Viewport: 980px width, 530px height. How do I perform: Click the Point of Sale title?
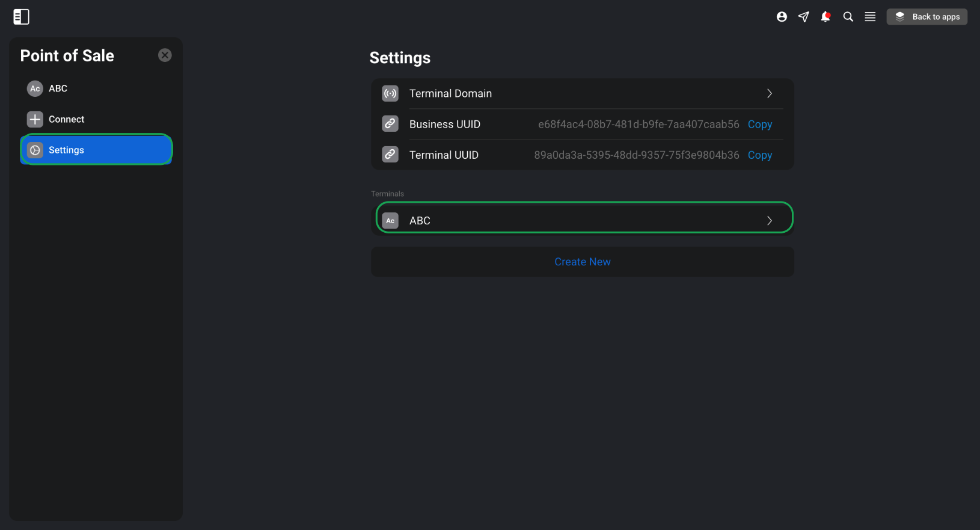[67, 56]
